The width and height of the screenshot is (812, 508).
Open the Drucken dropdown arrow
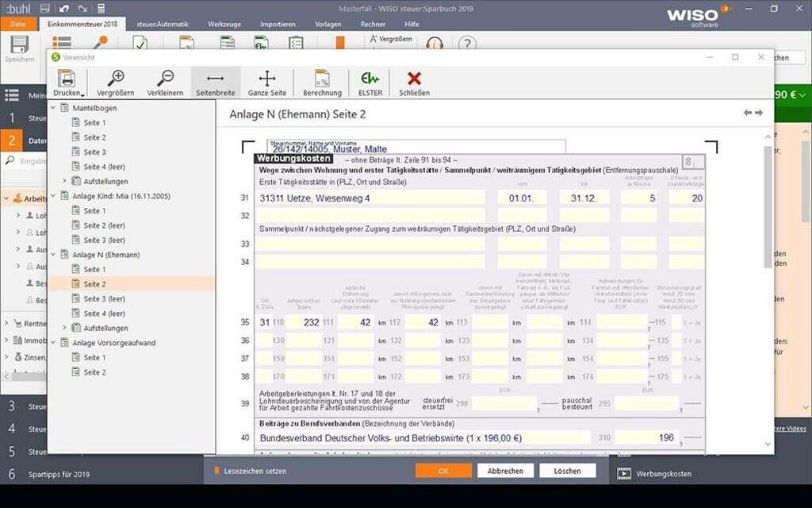[82, 94]
